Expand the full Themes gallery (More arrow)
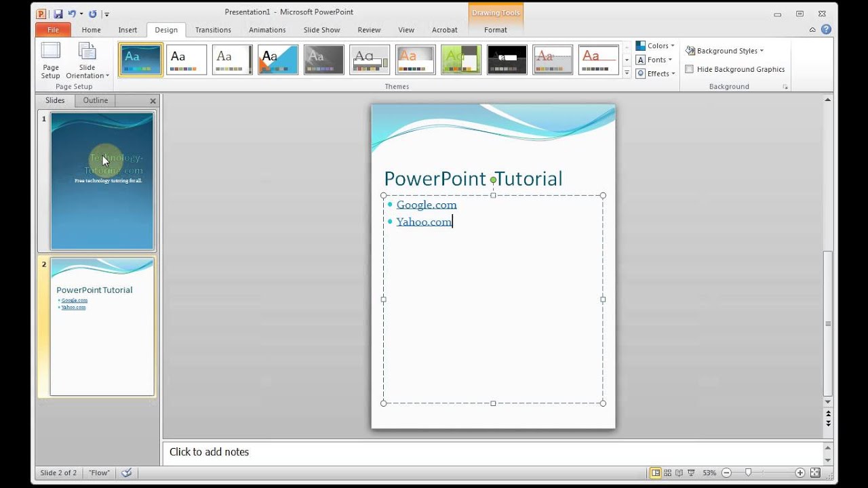 [627, 72]
